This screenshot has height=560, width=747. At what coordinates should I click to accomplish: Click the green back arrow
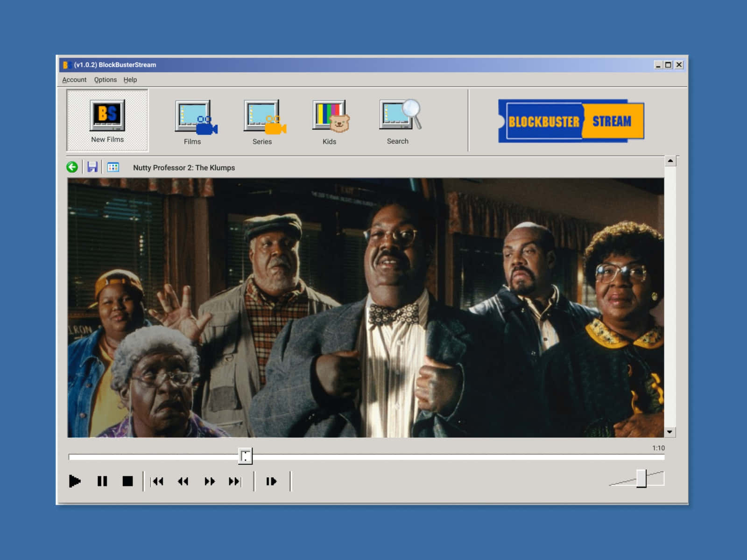coord(72,167)
